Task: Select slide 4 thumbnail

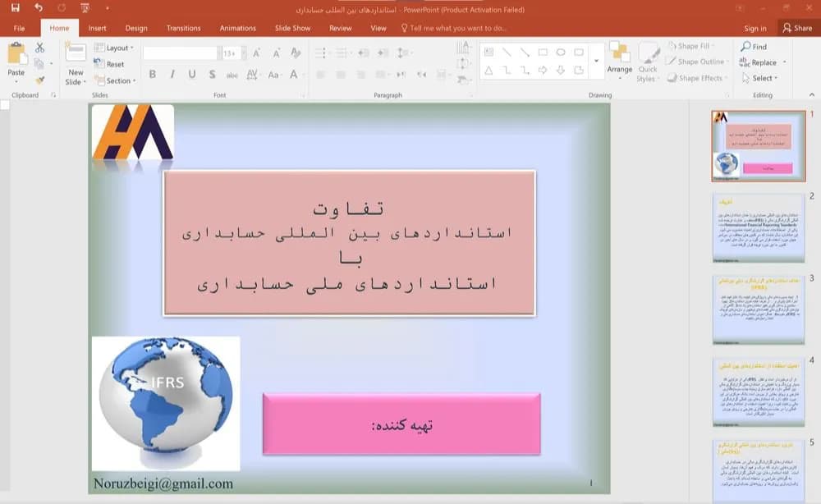Action: (759, 392)
